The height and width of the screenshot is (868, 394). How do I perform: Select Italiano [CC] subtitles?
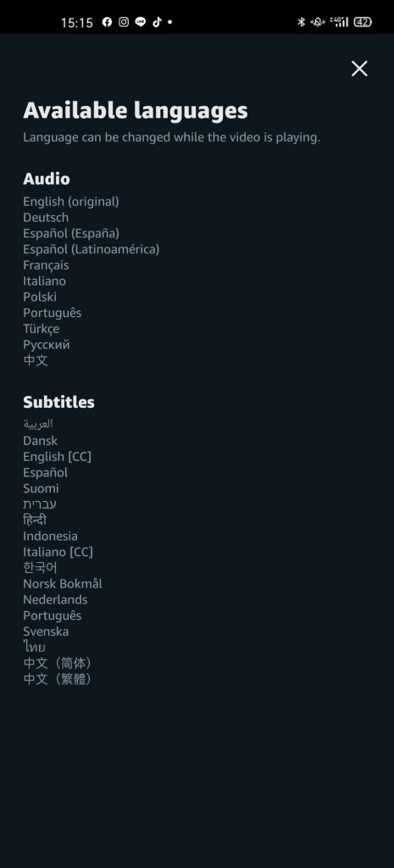pos(58,552)
